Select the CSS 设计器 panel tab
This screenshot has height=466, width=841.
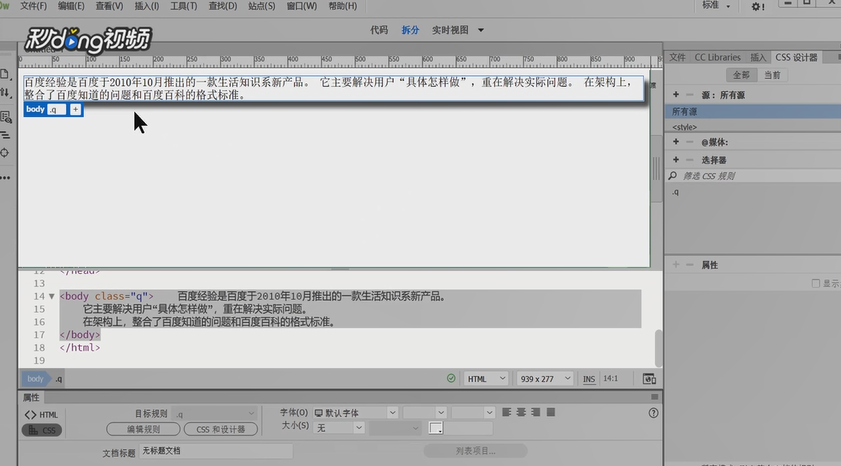pyautogui.click(x=796, y=57)
